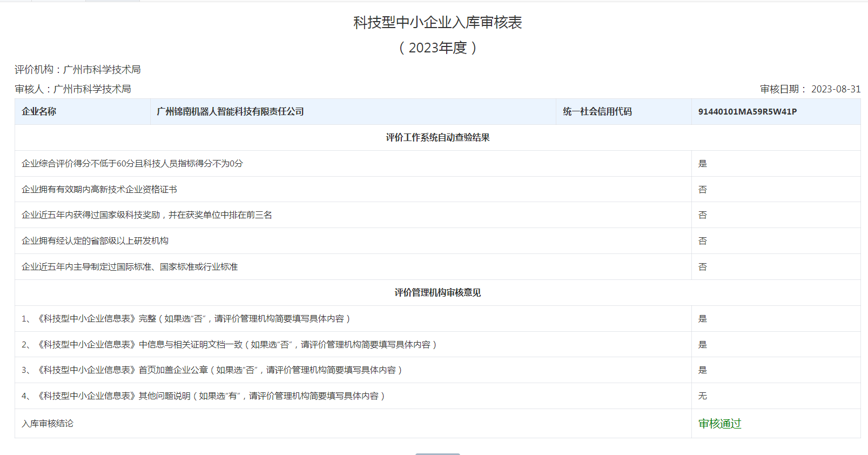Click the 无 value for 其他问题说明
This screenshot has width=868, height=455.
pos(702,396)
